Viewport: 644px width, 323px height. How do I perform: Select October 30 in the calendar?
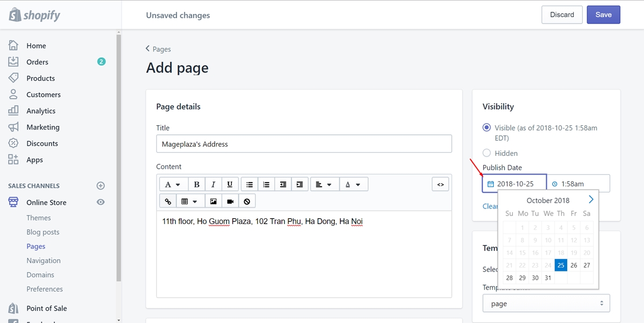(x=535, y=278)
